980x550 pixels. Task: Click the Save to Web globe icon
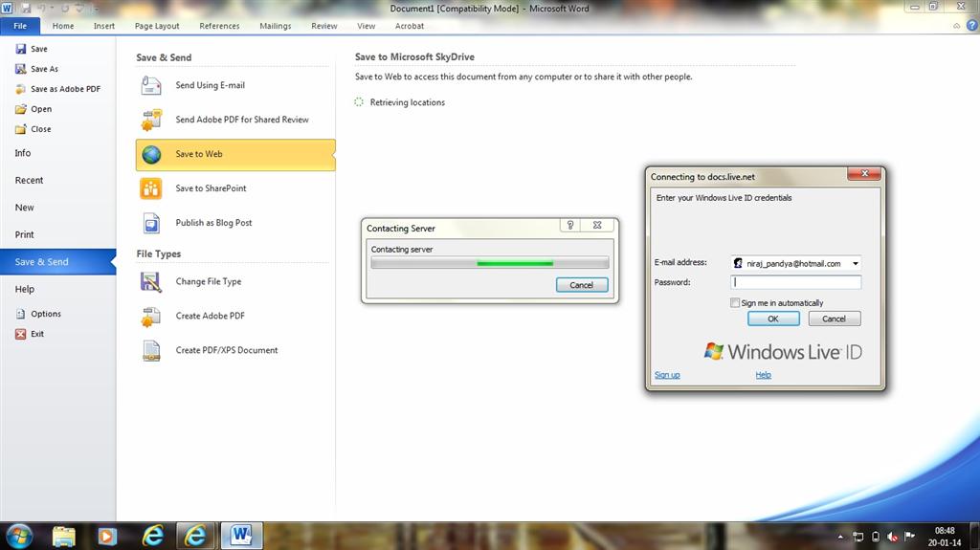pyautogui.click(x=150, y=154)
